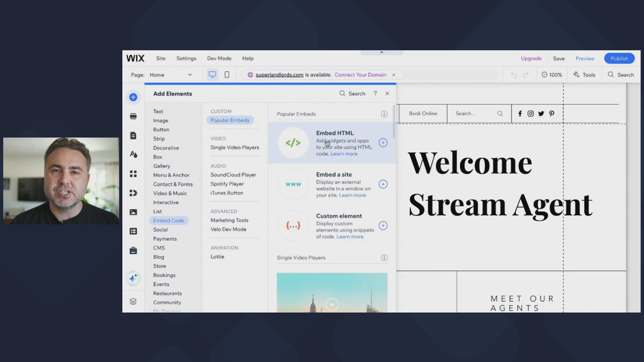Open the Pages & Menu sidebar icon
The image size is (644, 362).
point(133,135)
